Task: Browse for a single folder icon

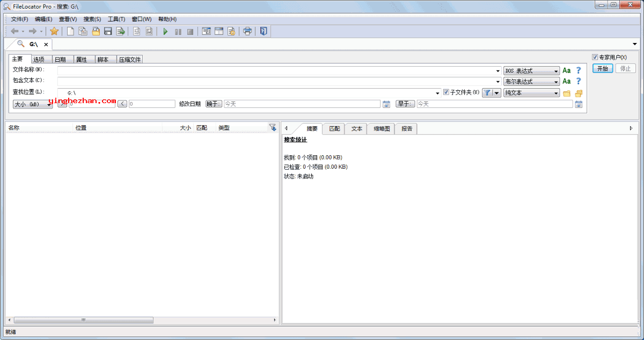Action: tap(567, 93)
